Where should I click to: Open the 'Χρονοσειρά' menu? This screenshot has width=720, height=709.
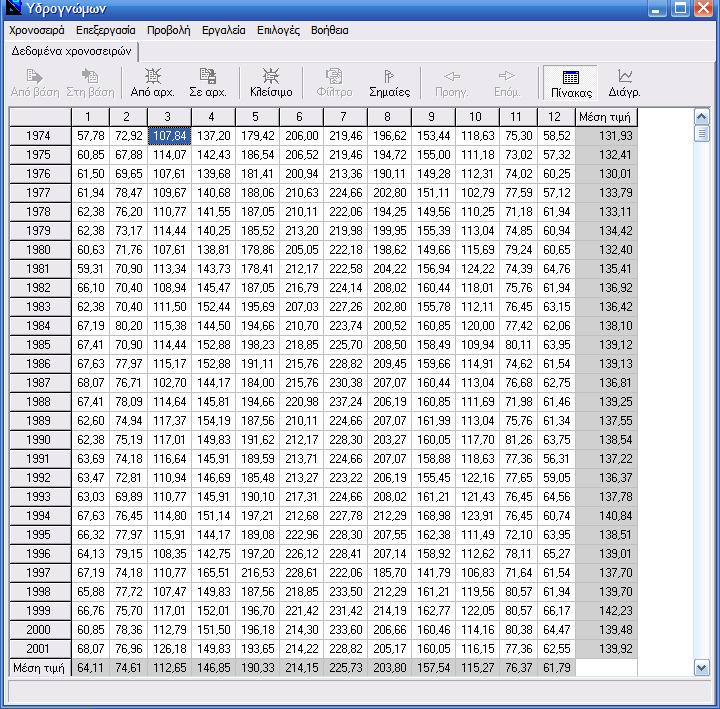click(x=37, y=30)
